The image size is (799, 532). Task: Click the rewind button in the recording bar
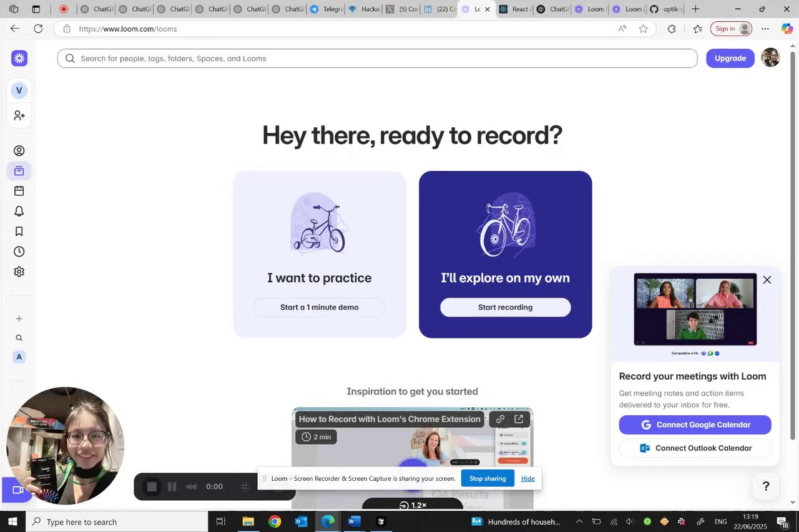[192, 486]
